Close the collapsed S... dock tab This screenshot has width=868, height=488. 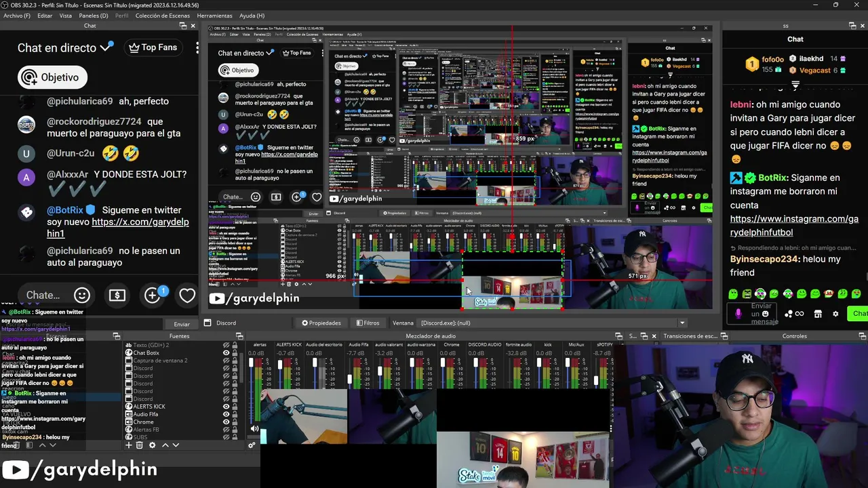click(x=654, y=336)
